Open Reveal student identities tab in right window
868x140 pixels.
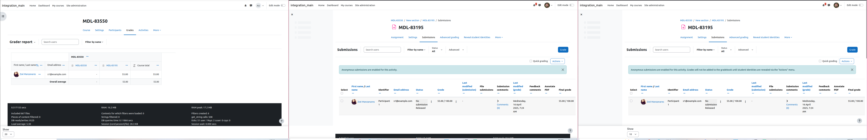(766, 37)
